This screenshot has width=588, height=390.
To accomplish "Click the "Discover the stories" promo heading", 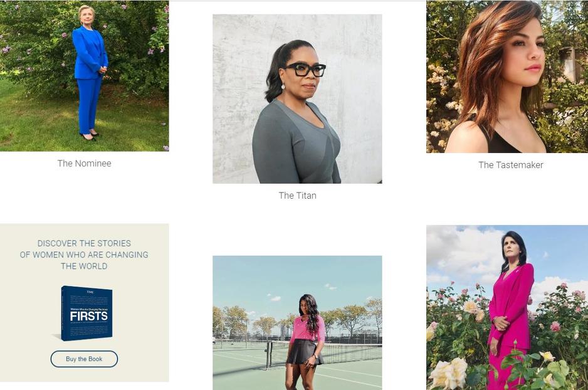I will pos(85,255).
